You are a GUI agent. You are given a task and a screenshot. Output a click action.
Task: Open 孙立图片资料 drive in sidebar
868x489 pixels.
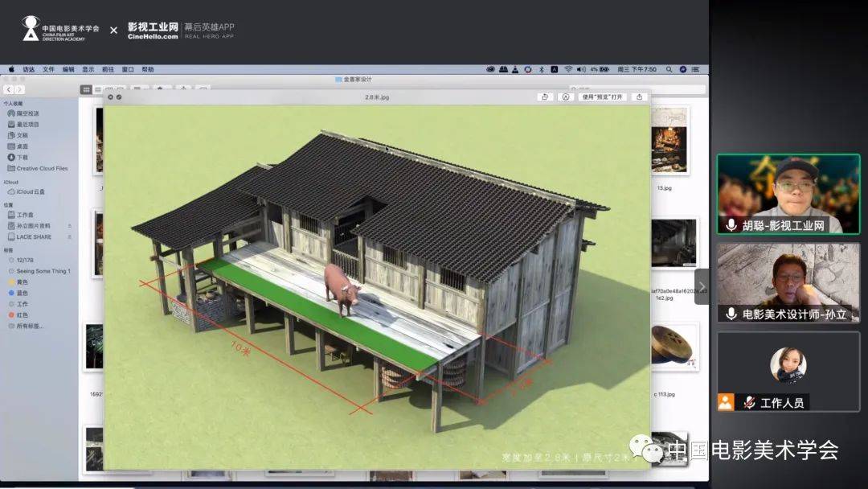29,226
